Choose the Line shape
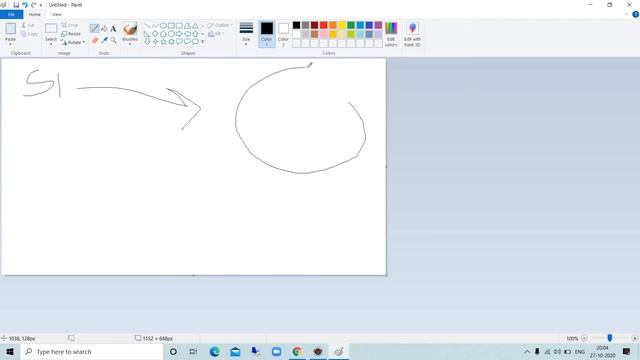This screenshot has width=640, height=360. (x=147, y=26)
